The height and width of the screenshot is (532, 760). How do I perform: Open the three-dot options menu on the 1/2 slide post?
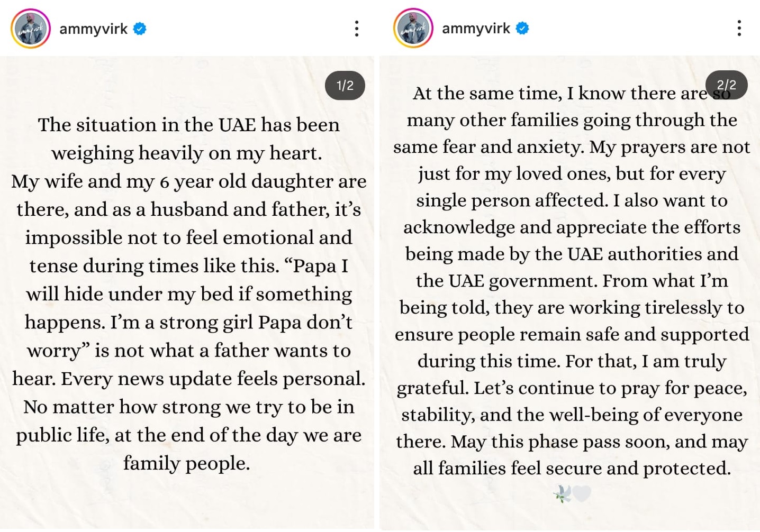[x=357, y=29]
